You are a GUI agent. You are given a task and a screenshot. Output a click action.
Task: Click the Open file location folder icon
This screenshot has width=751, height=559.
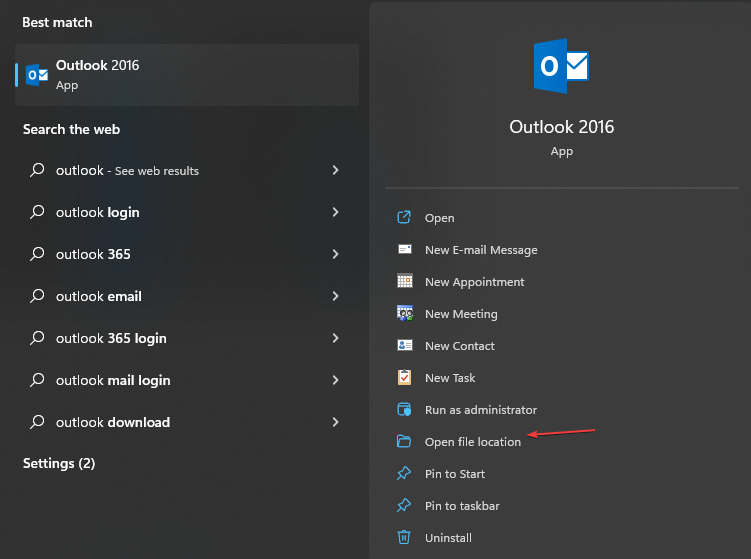404,441
